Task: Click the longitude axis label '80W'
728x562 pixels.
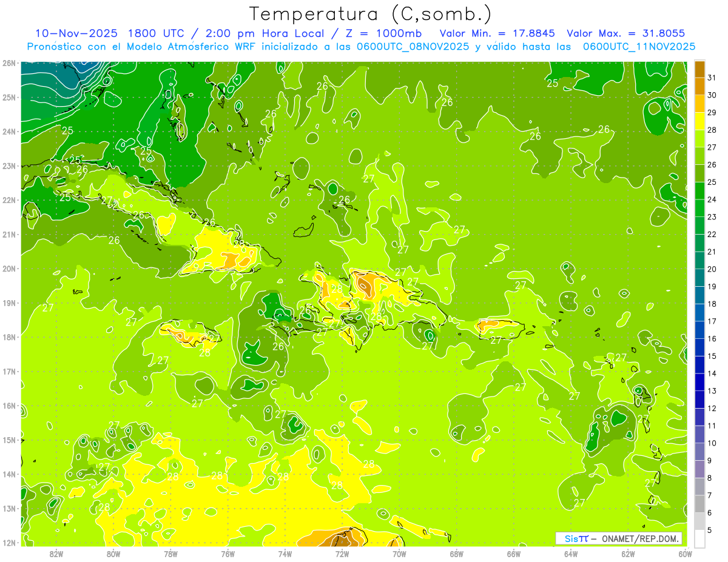Action: tap(113, 554)
